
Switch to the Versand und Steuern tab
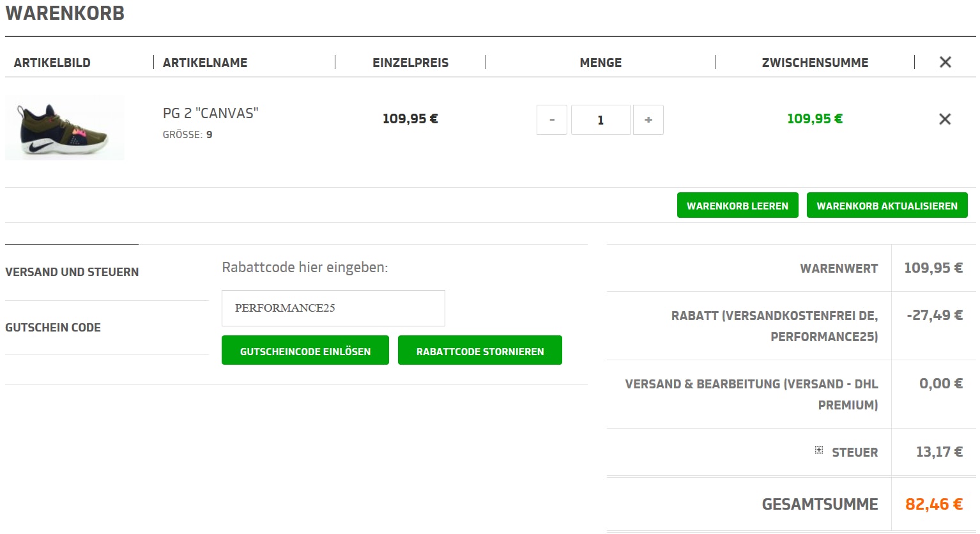[x=72, y=272]
